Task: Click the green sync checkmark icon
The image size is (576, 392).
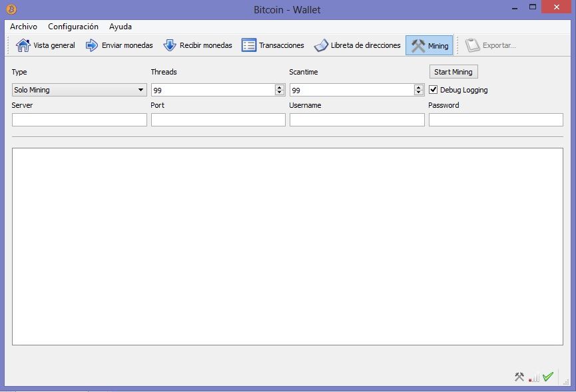Action: (x=548, y=377)
